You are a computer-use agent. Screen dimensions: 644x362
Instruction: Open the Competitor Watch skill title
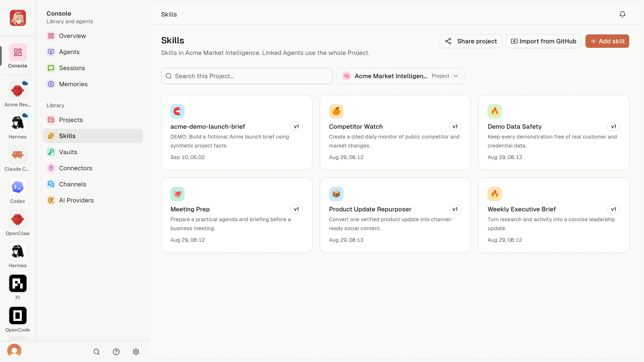(356, 127)
